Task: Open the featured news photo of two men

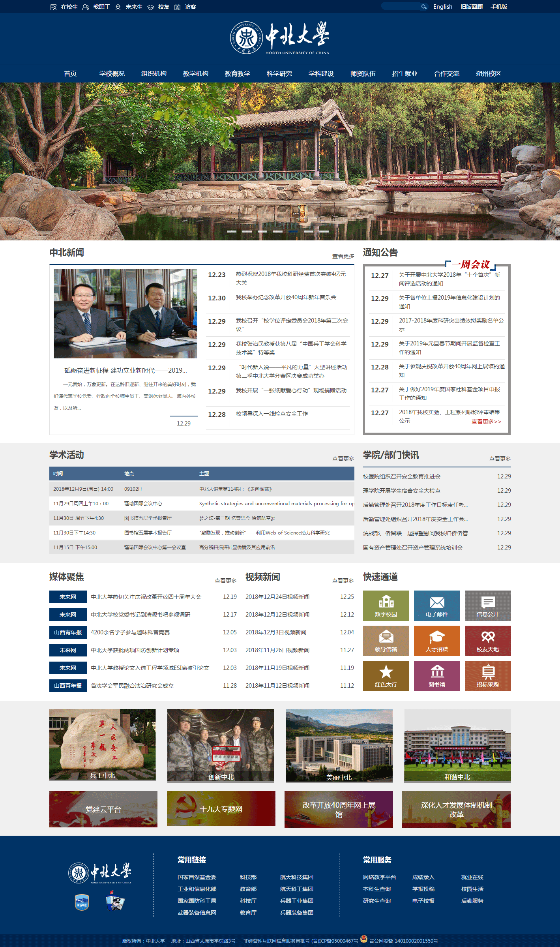Action: (125, 314)
